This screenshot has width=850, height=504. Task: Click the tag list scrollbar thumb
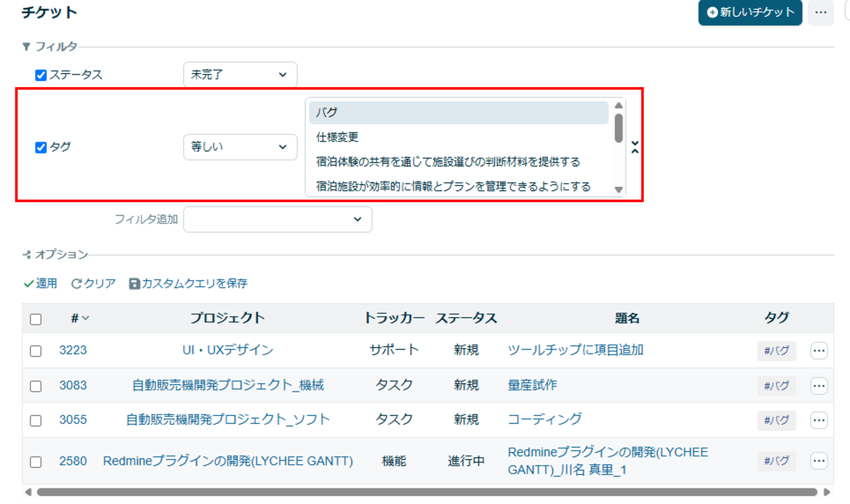click(x=618, y=128)
